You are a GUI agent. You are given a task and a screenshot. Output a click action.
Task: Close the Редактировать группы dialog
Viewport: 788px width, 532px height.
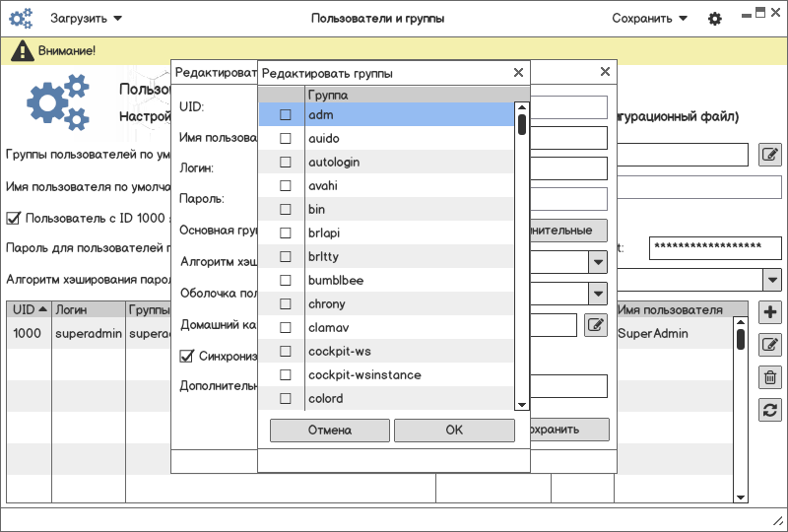(518, 73)
